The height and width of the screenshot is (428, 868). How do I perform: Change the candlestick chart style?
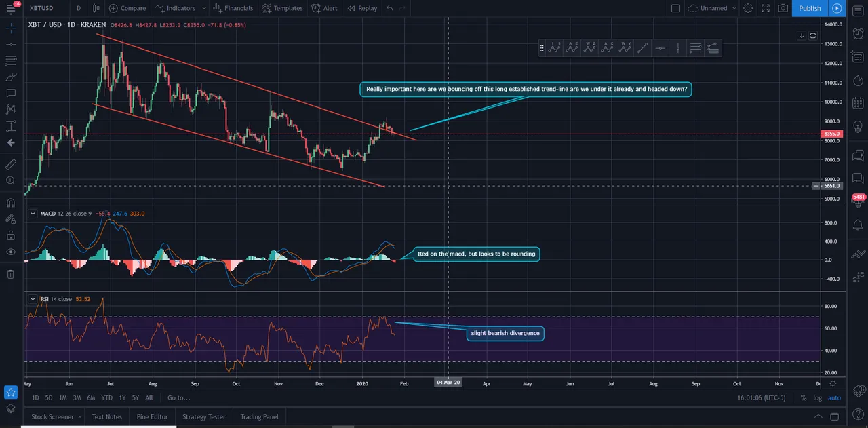pyautogui.click(x=96, y=8)
